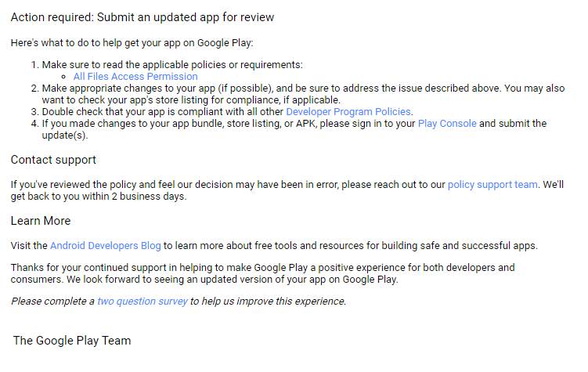Click the line 'Here's what to do to help get your app on Google Play:'
Screen dimensions: 588x372
[x=132, y=43]
